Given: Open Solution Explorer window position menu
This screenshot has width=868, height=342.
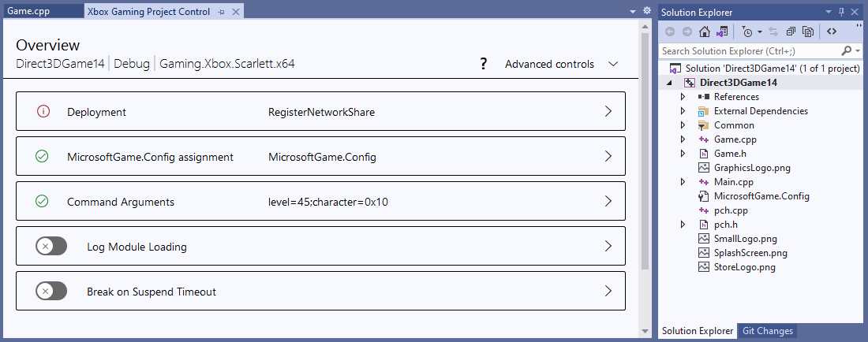Looking at the screenshot, I should coord(829,12).
